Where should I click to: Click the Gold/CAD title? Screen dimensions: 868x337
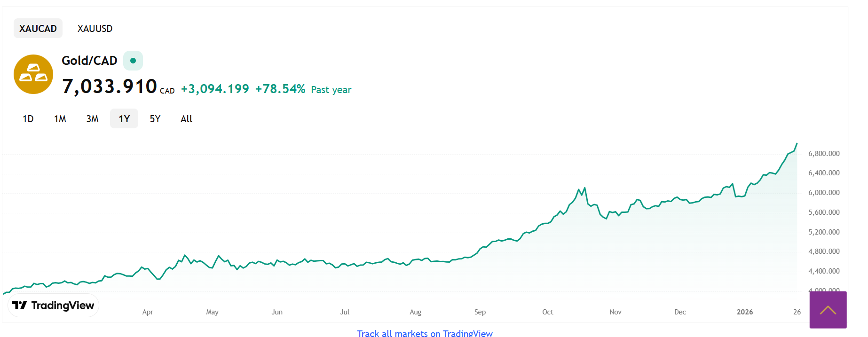pos(89,61)
